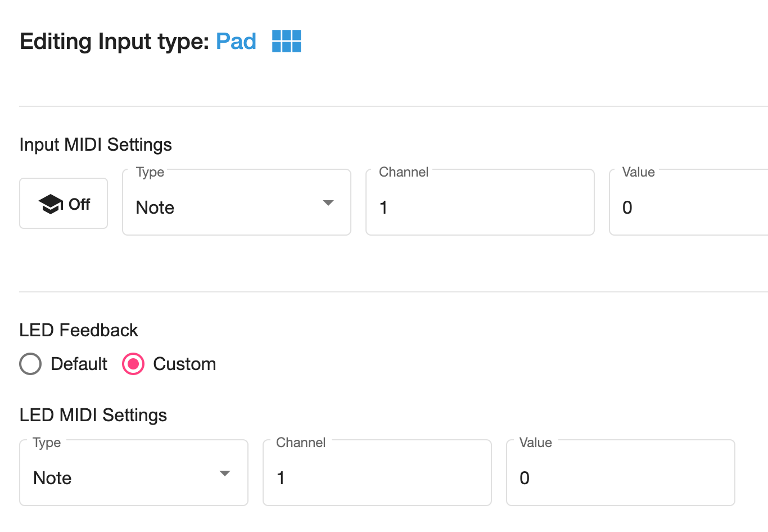Click the LED MIDI Type dropdown arrow
Viewport: 768px width, 532px height.
(225, 474)
